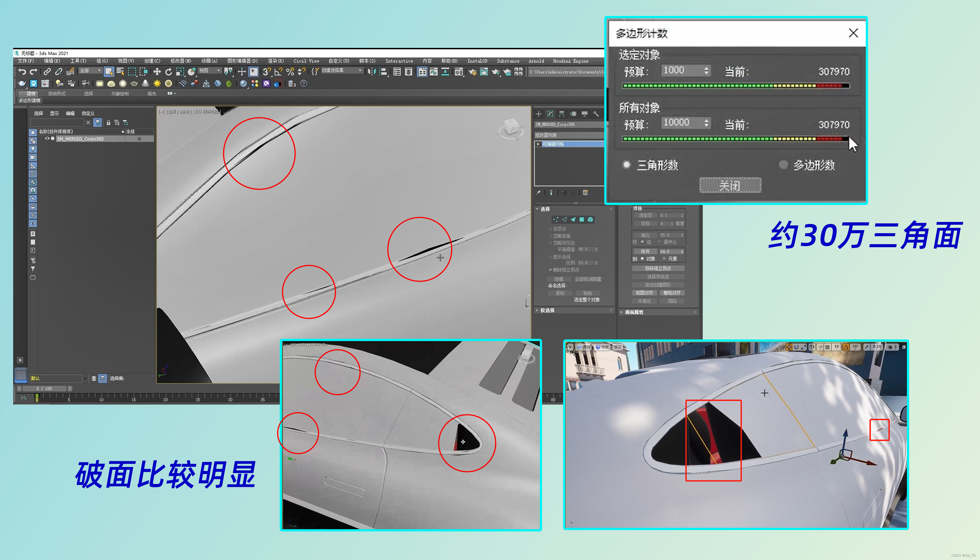Select the 多边形数 radio button

pos(783,165)
